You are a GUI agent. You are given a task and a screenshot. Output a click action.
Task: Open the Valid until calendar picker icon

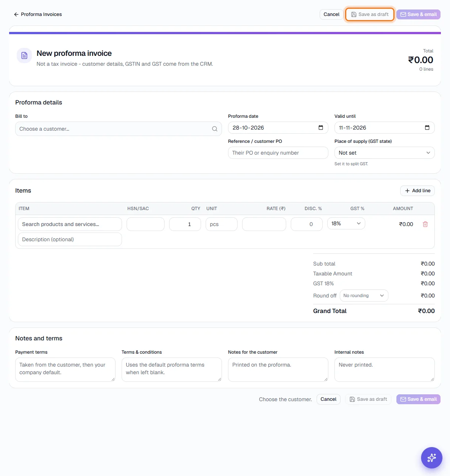[427, 128]
